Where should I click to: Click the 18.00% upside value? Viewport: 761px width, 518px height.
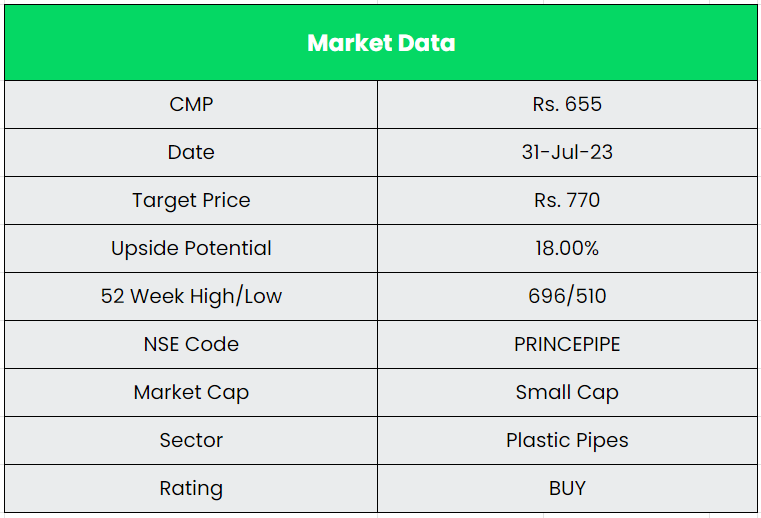pos(567,248)
